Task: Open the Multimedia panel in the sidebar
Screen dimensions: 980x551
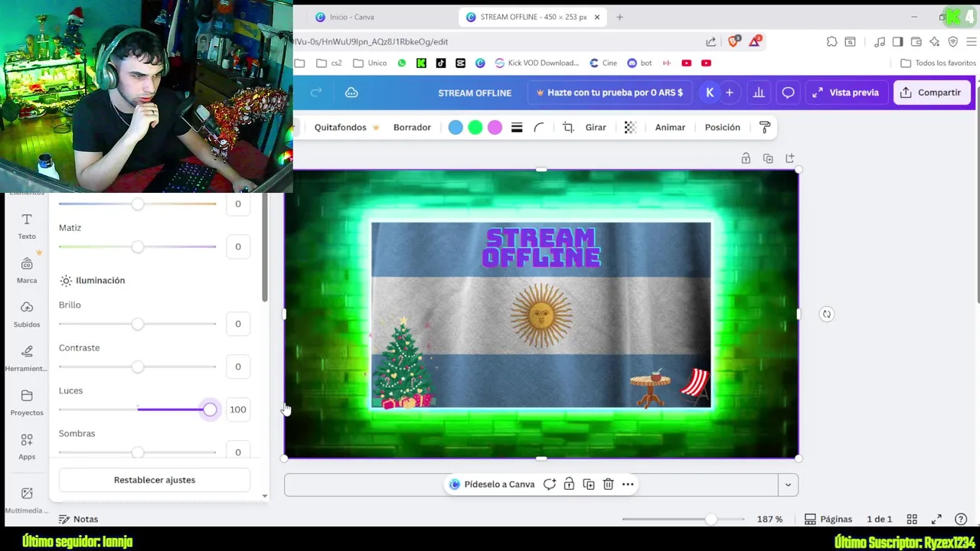Action: click(x=27, y=500)
